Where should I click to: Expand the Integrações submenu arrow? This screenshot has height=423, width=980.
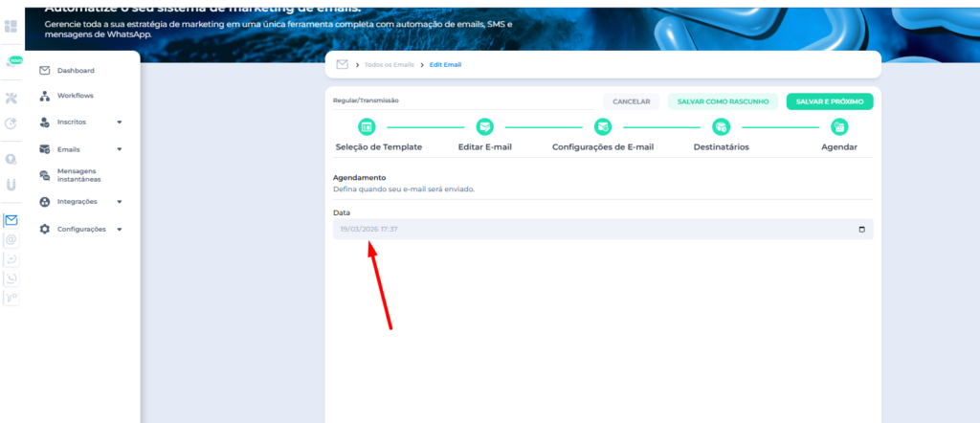[x=120, y=202]
